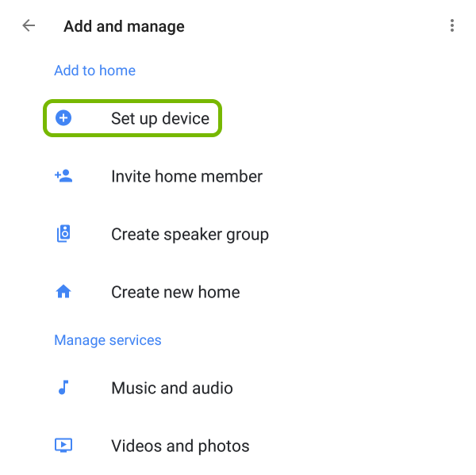Select the Set up device text
The width and height of the screenshot is (476, 475).
tap(160, 119)
